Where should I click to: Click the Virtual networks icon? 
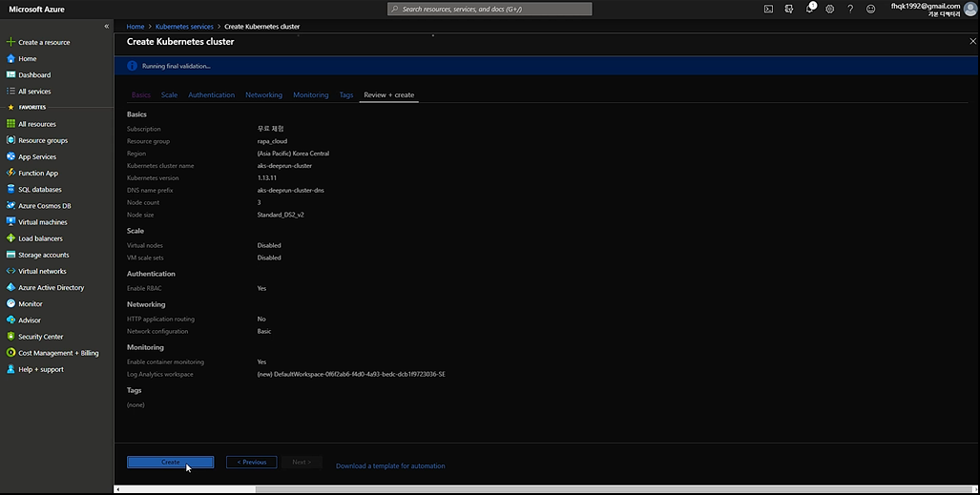click(10, 271)
